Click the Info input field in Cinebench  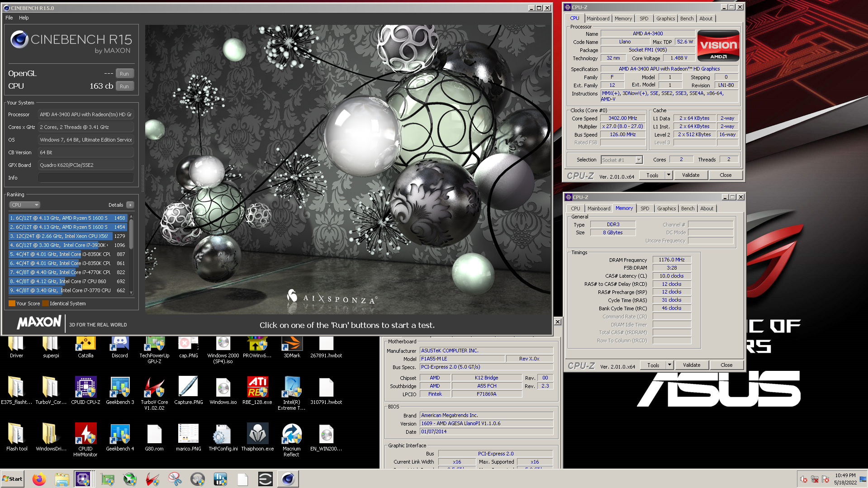86,178
